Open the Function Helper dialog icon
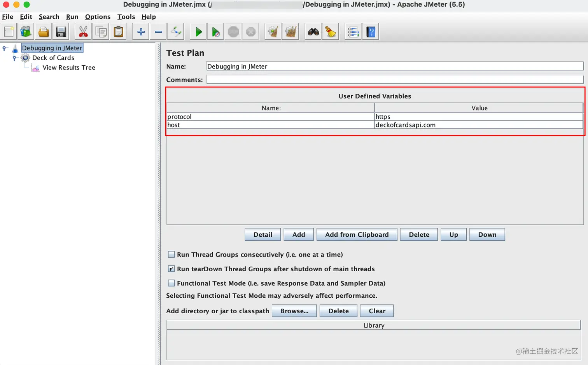Image resolution: width=588 pixels, height=365 pixels. [x=353, y=32]
